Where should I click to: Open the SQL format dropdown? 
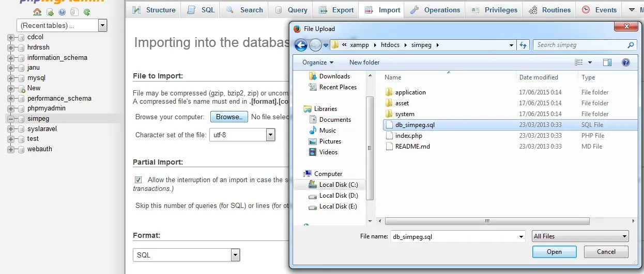(187, 255)
